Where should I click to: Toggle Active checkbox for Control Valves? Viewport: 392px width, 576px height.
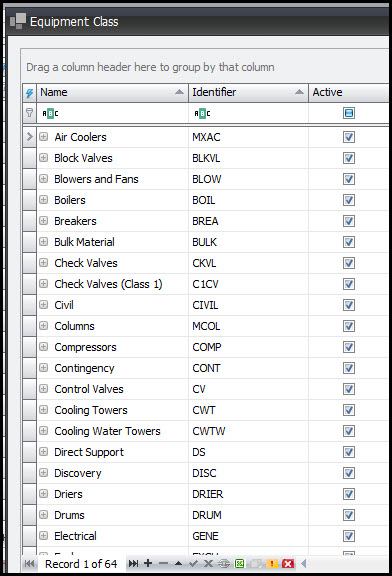349,389
